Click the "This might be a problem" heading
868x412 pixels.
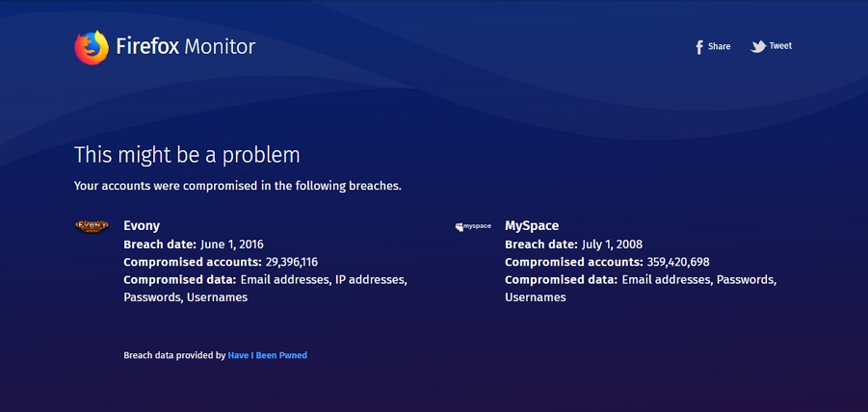coord(187,155)
